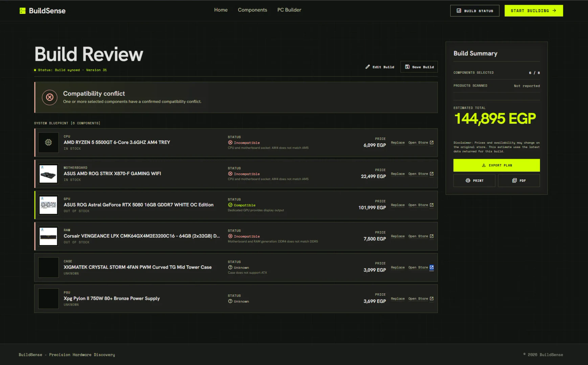Click the 3,699 EGP PSU price

tap(375, 301)
